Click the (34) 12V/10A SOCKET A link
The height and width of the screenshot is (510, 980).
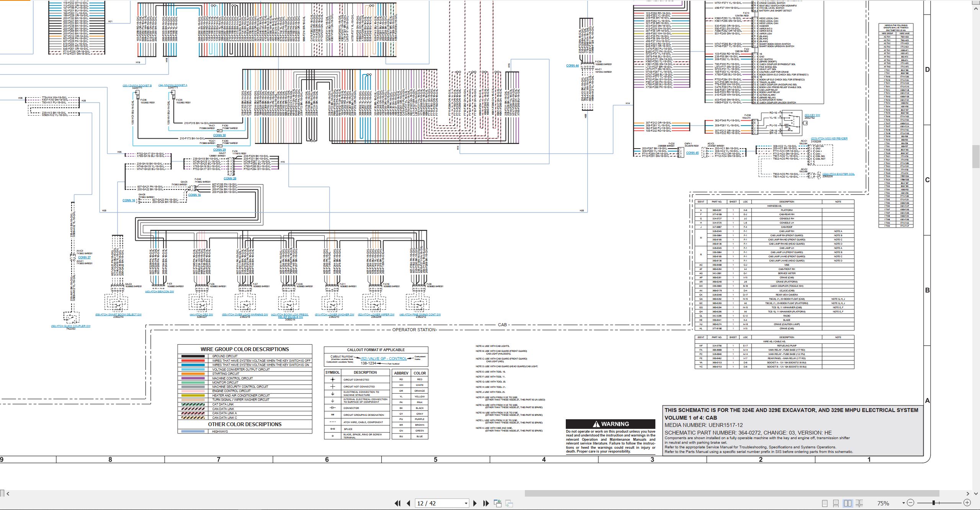click(x=173, y=85)
